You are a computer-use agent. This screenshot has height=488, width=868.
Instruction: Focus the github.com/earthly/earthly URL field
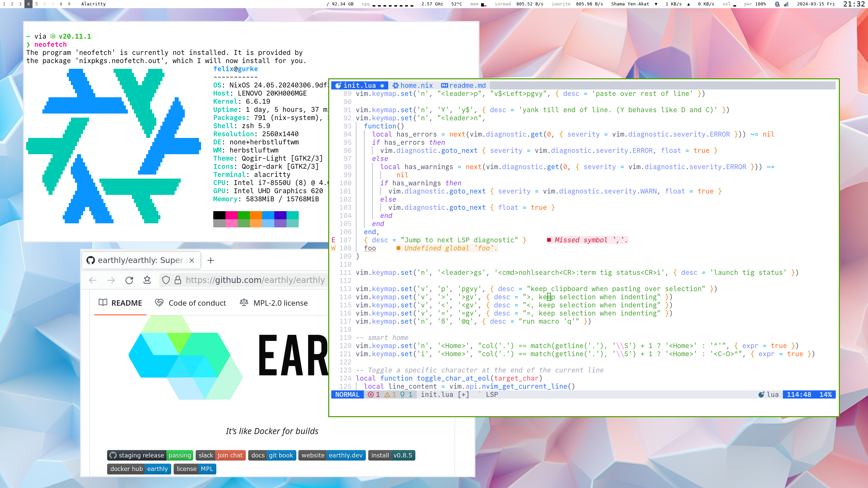coord(255,280)
